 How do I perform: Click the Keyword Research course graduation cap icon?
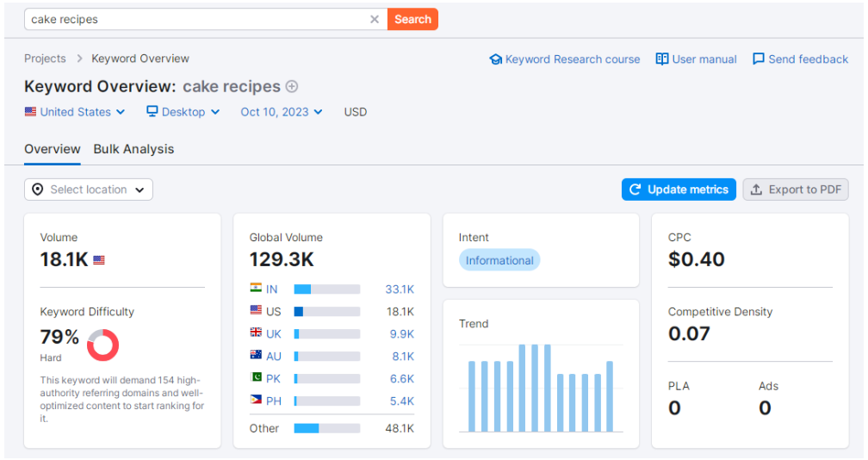[x=495, y=59]
